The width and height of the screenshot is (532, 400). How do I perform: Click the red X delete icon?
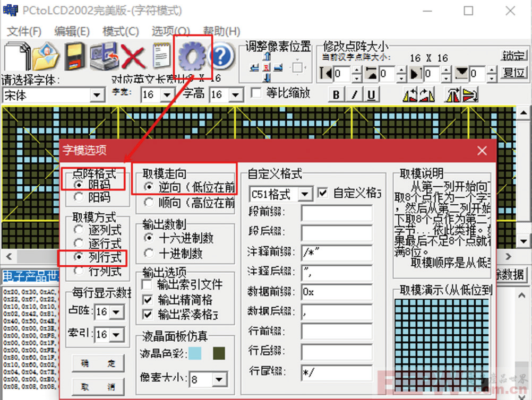(133, 57)
